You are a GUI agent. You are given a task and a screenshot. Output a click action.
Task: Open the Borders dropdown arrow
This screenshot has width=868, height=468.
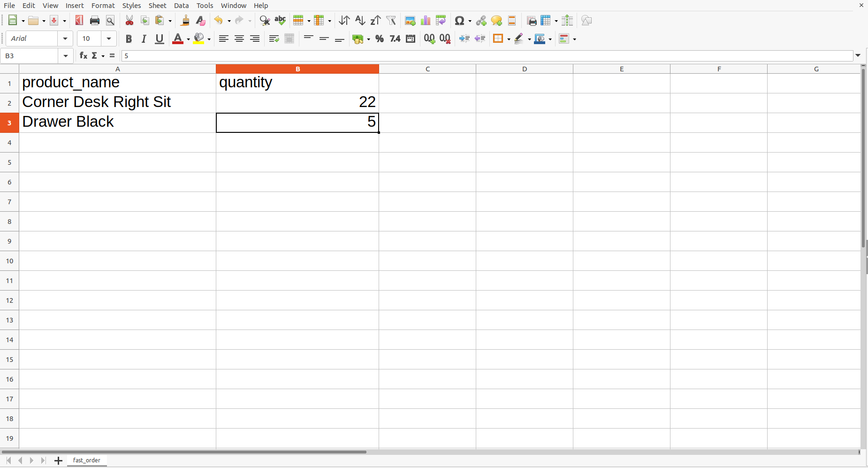point(509,39)
